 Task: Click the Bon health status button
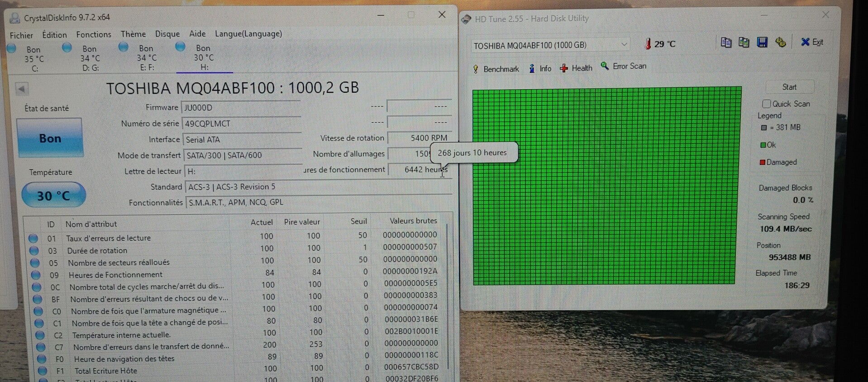50,138
